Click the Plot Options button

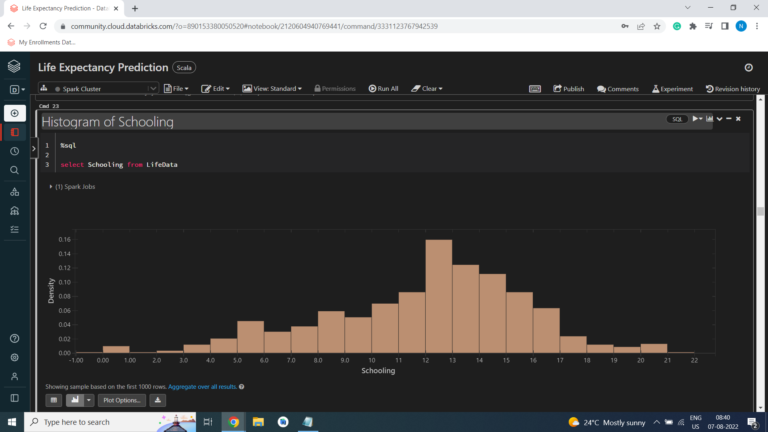122,400
